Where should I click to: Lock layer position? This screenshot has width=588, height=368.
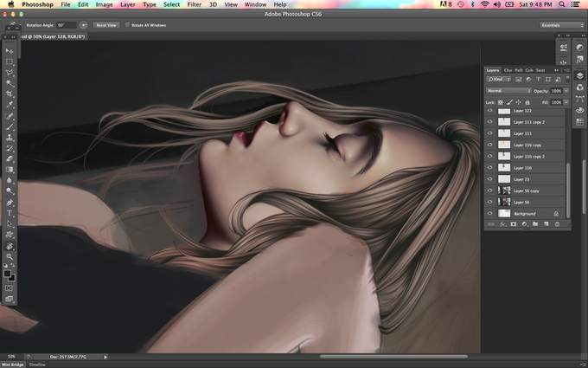pyautogui.click(x=518, y=102)
